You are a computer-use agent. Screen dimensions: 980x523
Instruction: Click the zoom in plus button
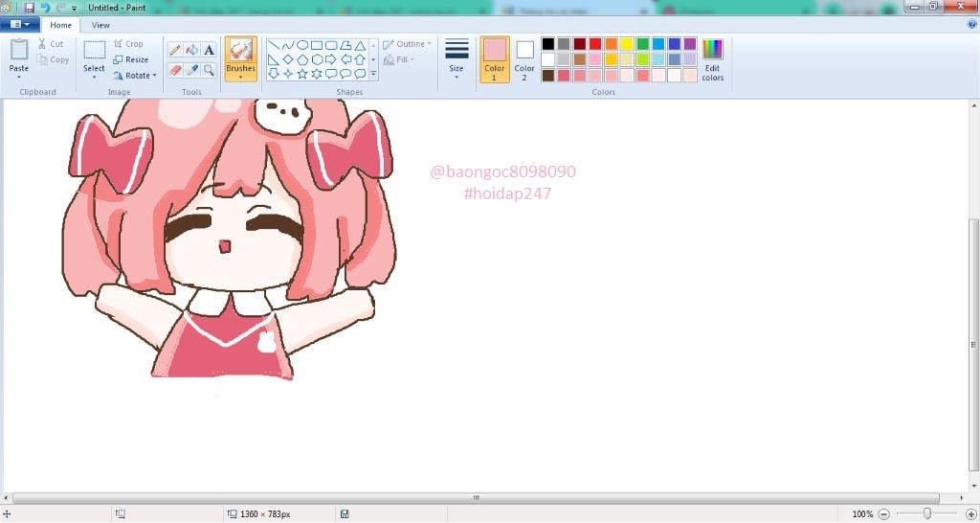pyautogui.click(x=971, y=514)
